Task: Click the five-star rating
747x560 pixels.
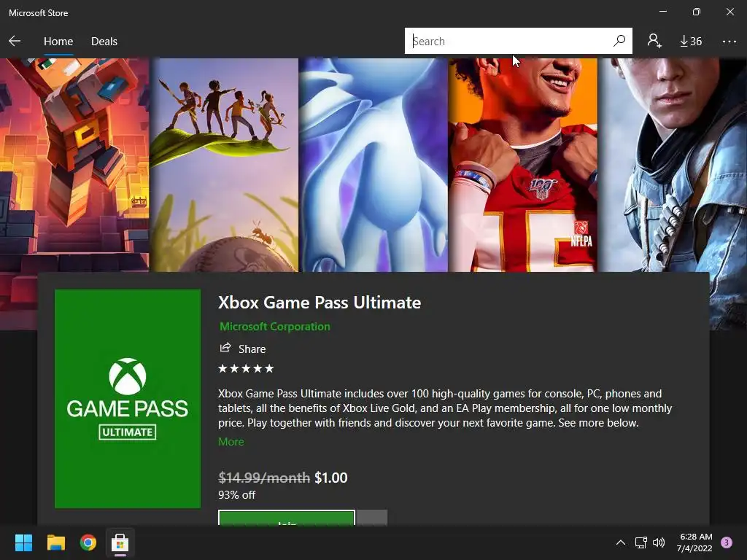Action: pos(246,368)
